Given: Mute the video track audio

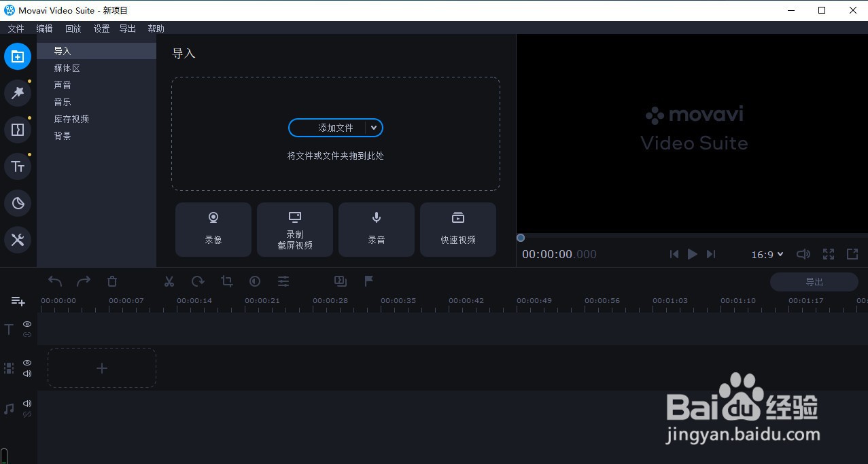Looking at the screenshot, I should coord(27,374).
